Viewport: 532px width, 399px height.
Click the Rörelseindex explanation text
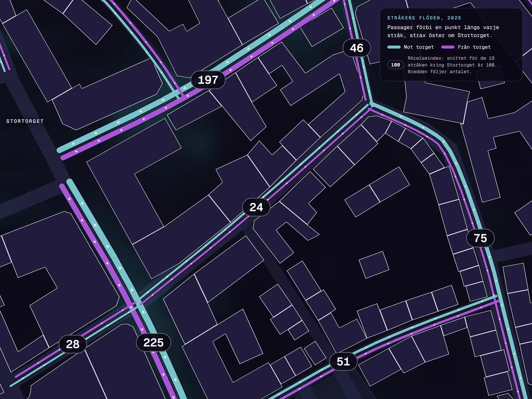[x=452, y=65]
